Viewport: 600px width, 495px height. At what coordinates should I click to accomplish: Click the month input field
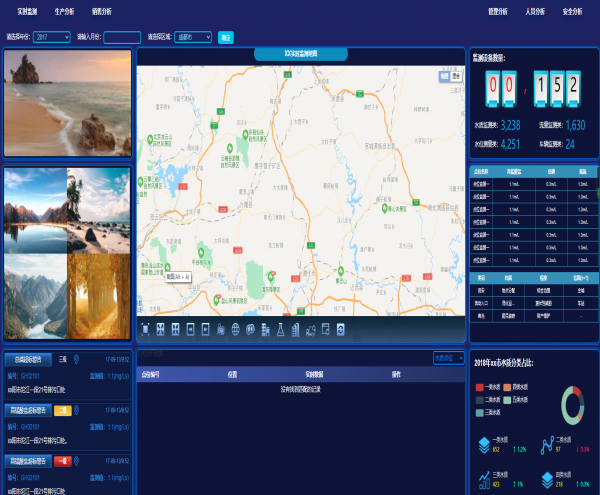pyautogui.click(x=122, y=37)
